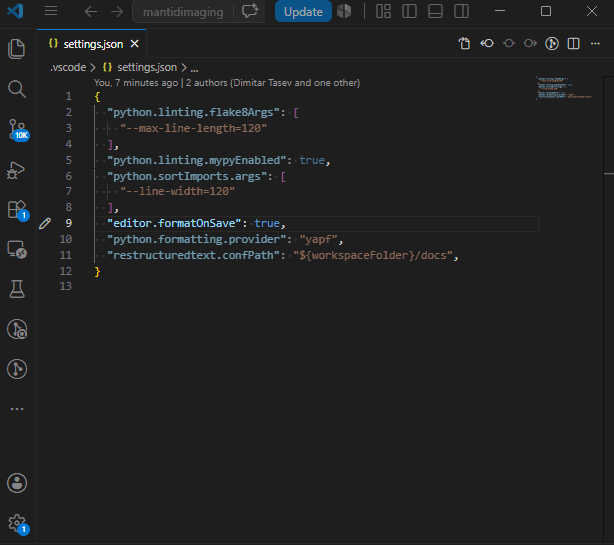Click the "${workspaceFolder}/docs" value
The image size is (614, 545).
[x=373, y=255]
